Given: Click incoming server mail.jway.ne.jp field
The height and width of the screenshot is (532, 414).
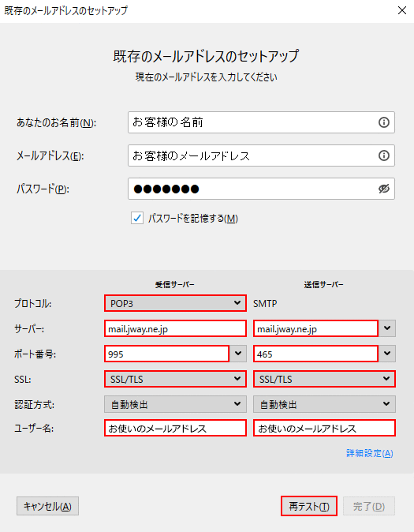Looking at the screenshot, I should tap(175, 328).
